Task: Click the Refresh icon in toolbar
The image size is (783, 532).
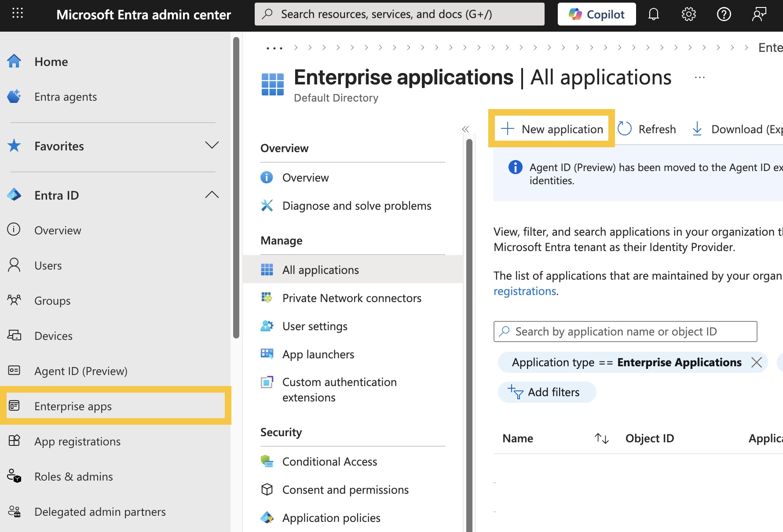Action: point(624,129)
